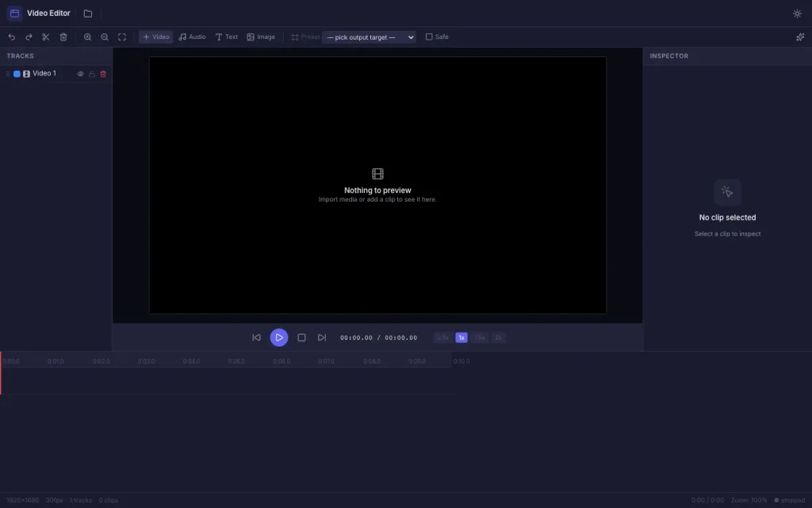The height and width of the screenshot is (508, 812).
Task: Click the Preset crop frame icon
Action: (295, 37)
